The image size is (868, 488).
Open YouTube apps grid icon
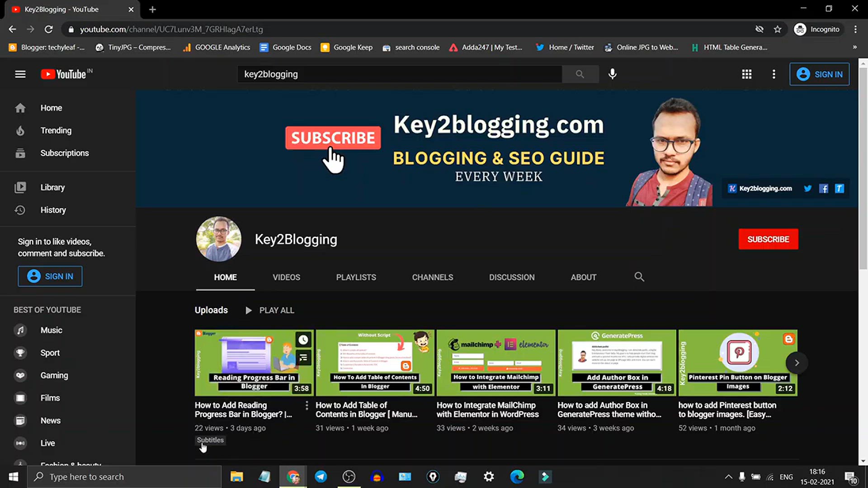tap(747, 74)
